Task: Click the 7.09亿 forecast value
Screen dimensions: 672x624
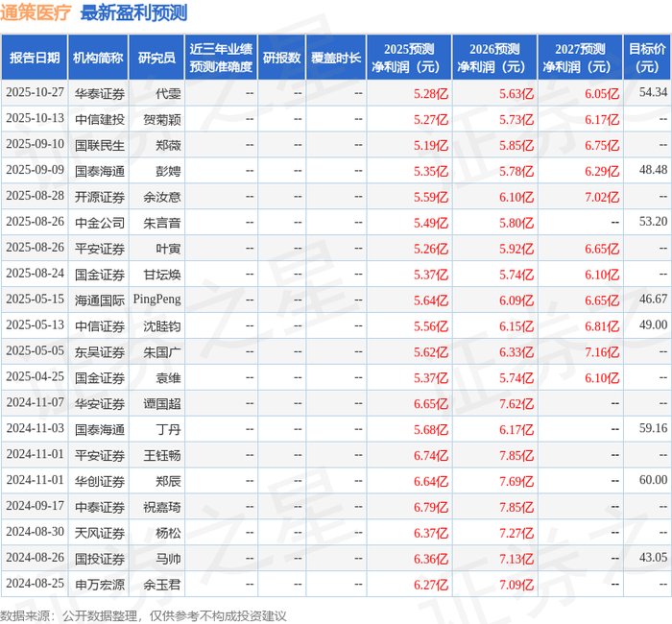Action: click(516, 585)
